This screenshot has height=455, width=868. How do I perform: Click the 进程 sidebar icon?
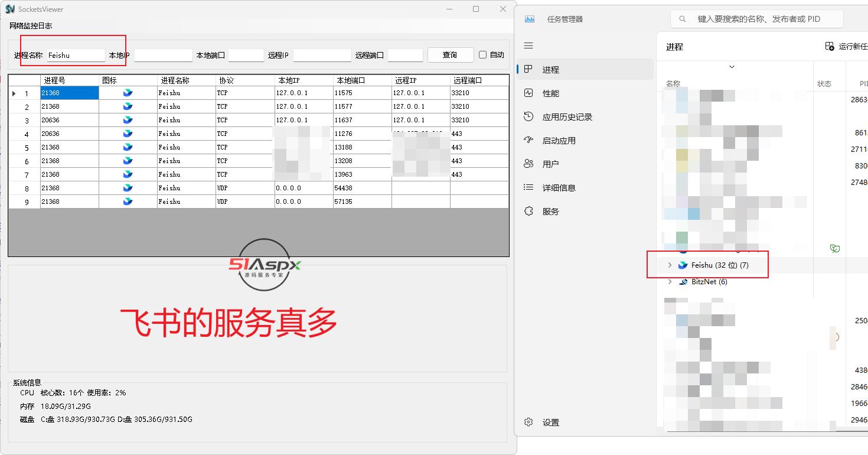(x=528, y=69)
